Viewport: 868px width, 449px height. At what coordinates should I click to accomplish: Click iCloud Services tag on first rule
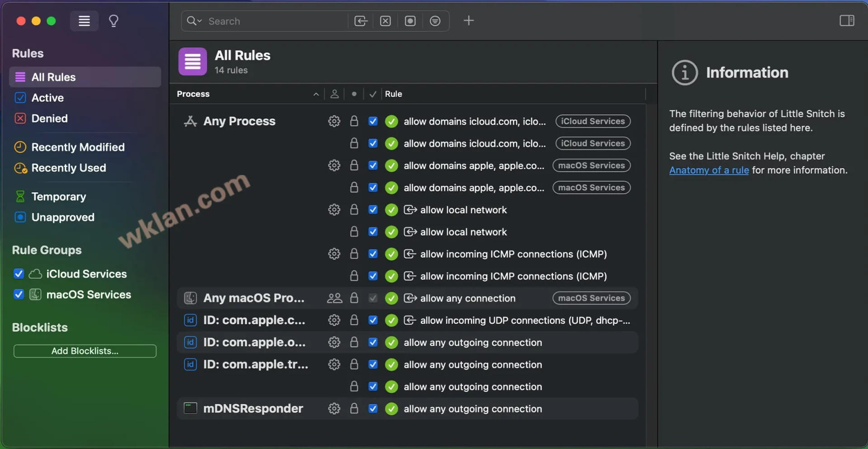point(593,121)
